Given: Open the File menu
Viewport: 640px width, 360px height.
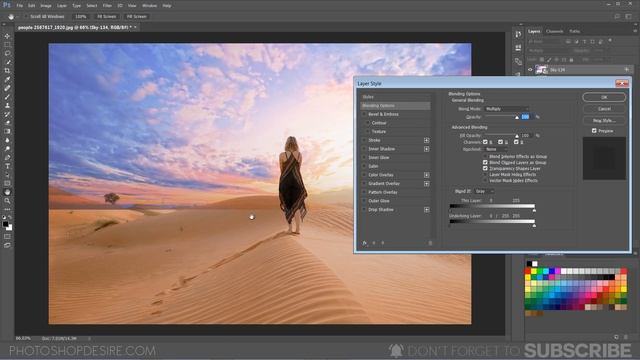Looking at the screenshot, I should click(20, 6).
